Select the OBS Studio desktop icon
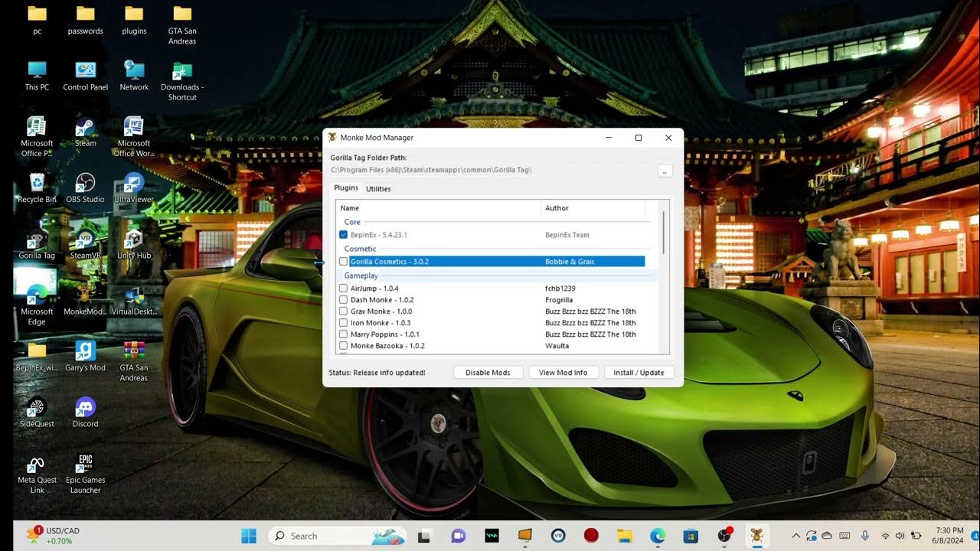This screenshot has height=551, width=980. [x=85, y=187]
